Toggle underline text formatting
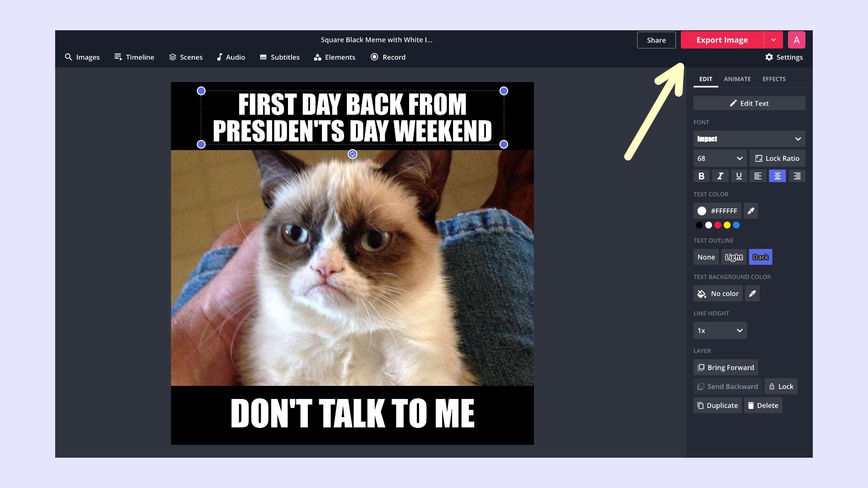 [x=739, y=176]
